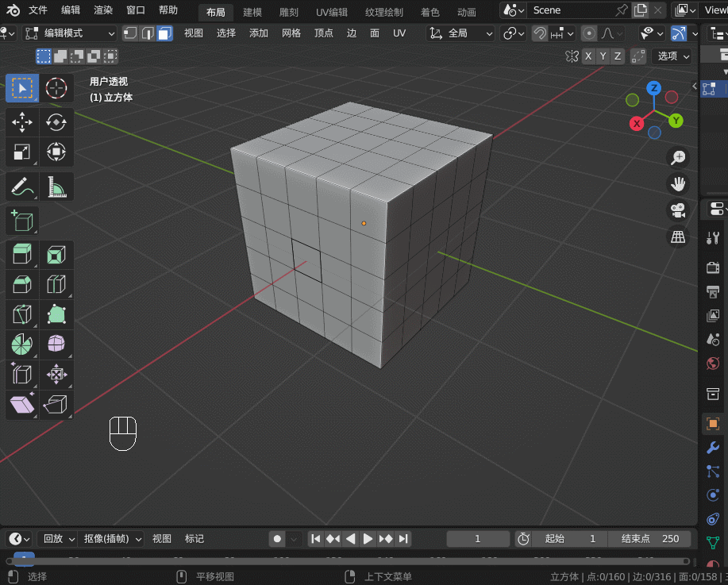
Task: Enable vertex select mode
Action: coord(130,33)
